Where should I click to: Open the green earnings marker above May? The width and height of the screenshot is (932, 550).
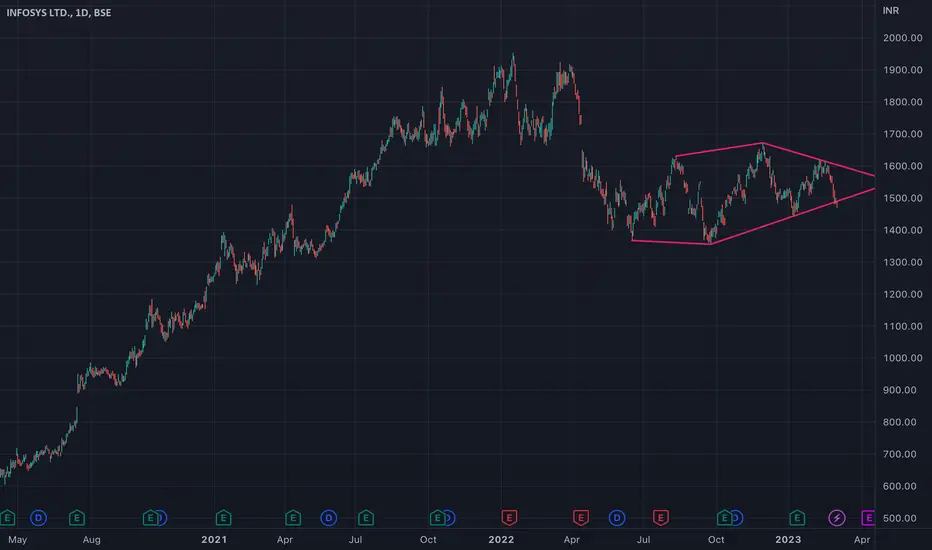(7, 518)
